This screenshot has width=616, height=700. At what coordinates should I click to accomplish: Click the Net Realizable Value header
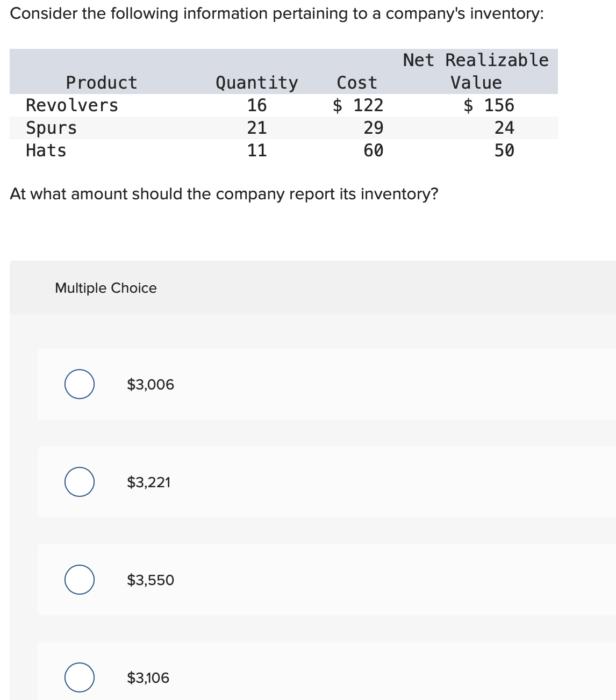[476, 71]
